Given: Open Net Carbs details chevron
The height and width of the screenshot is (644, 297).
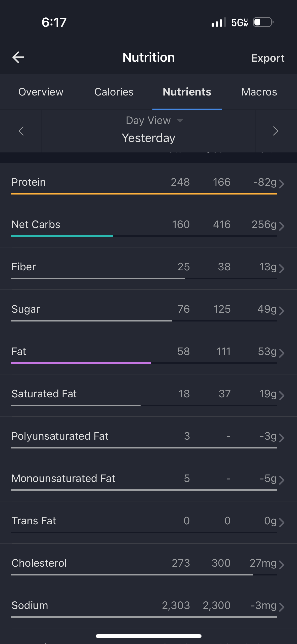Looking at the screenshot, I should 282,226.
